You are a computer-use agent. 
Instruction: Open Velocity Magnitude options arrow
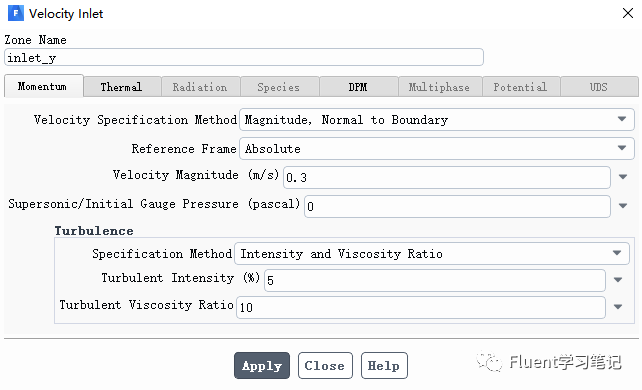coord(623,177)
